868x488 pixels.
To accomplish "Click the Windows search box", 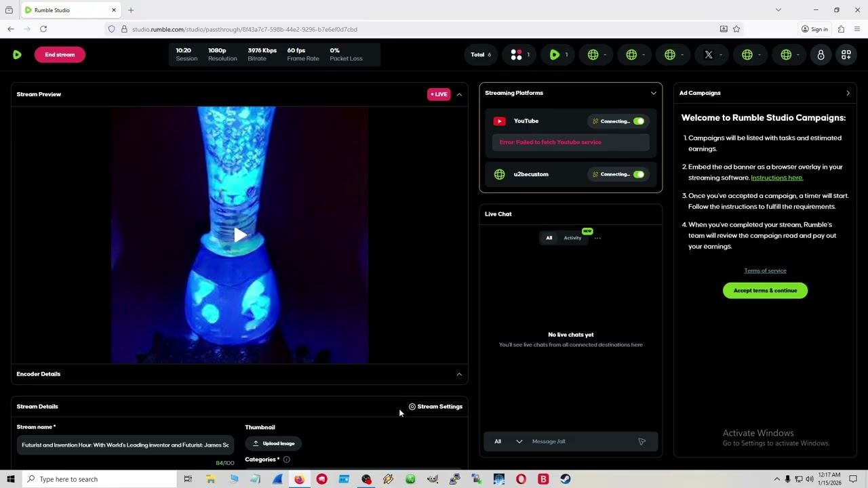I will (100, 479).
